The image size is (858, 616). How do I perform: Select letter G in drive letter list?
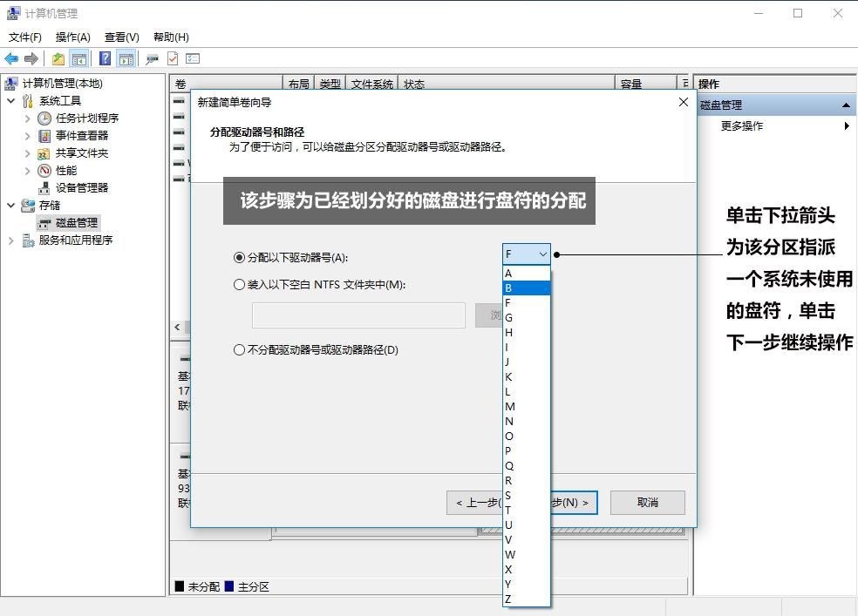(508, 317)
